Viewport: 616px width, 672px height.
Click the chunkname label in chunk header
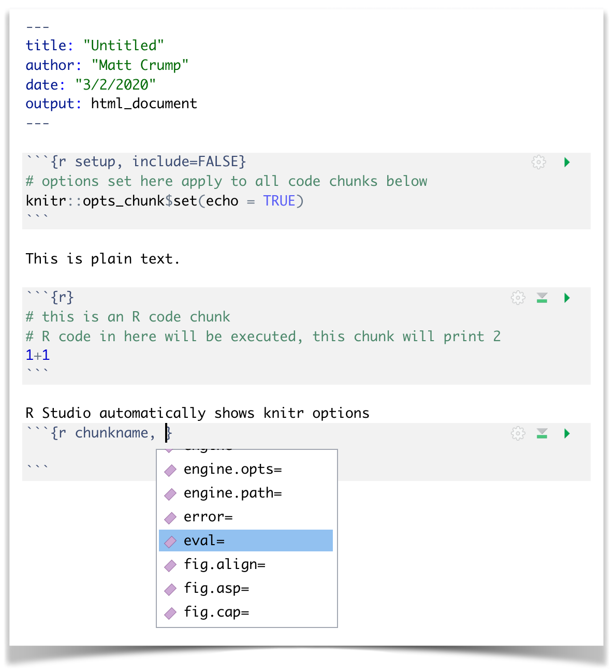point(112,433)
